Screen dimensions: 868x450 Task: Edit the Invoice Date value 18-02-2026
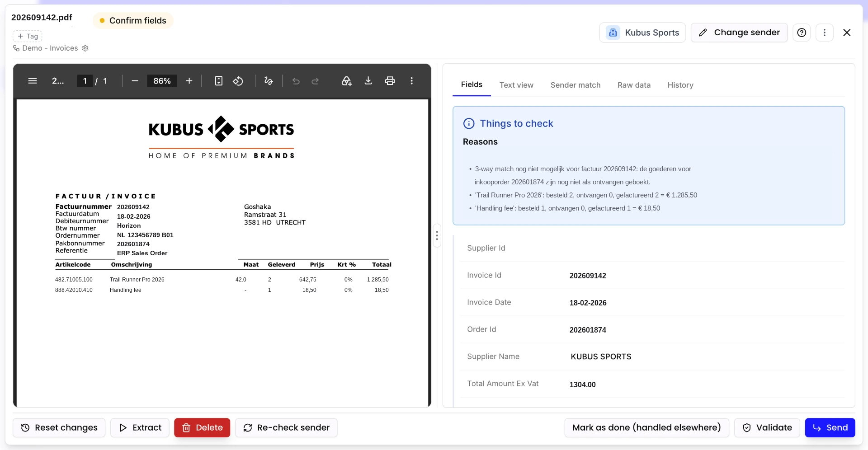point(588,303)
